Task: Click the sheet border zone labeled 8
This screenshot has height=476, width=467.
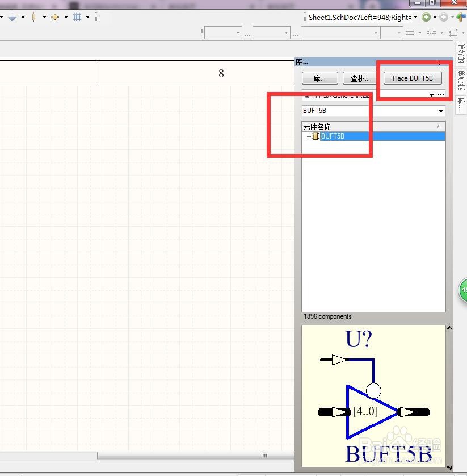Action: pyautogui.click(x=196, y=73)
